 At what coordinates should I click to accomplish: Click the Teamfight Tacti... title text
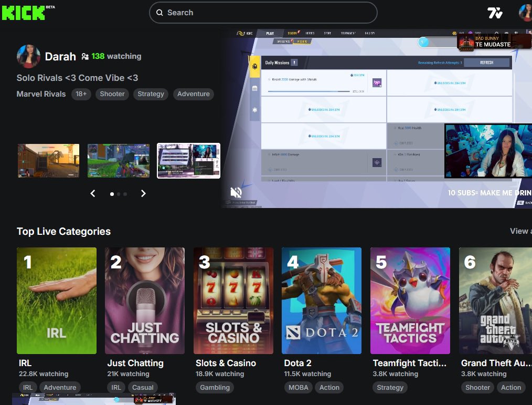point(410,363)
